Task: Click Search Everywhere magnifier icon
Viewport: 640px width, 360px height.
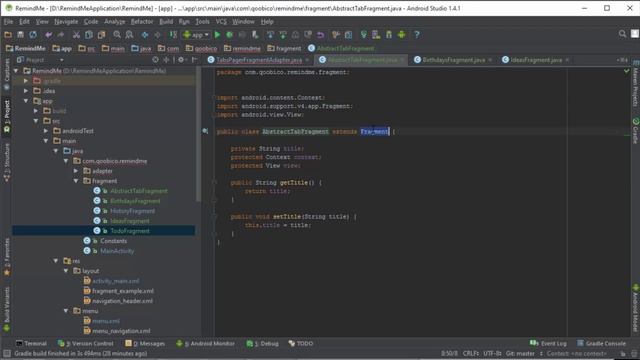Action: [622, 34]
